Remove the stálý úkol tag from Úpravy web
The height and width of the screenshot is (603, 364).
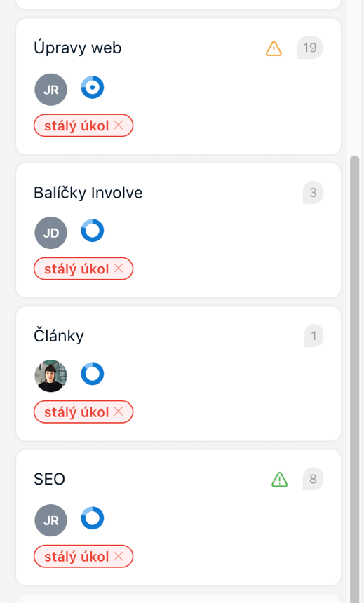tap(119, 125)
